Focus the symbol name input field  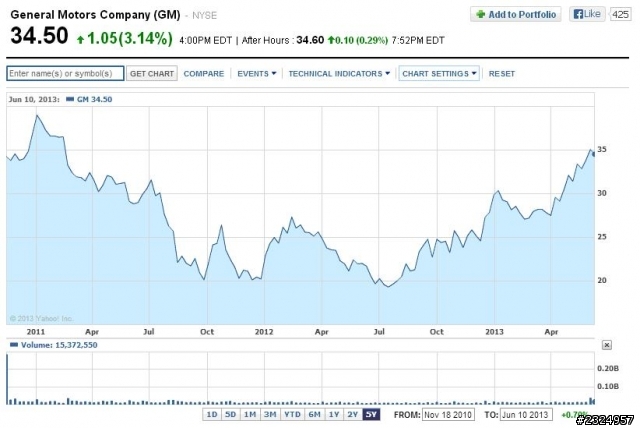tap(65, 73)
